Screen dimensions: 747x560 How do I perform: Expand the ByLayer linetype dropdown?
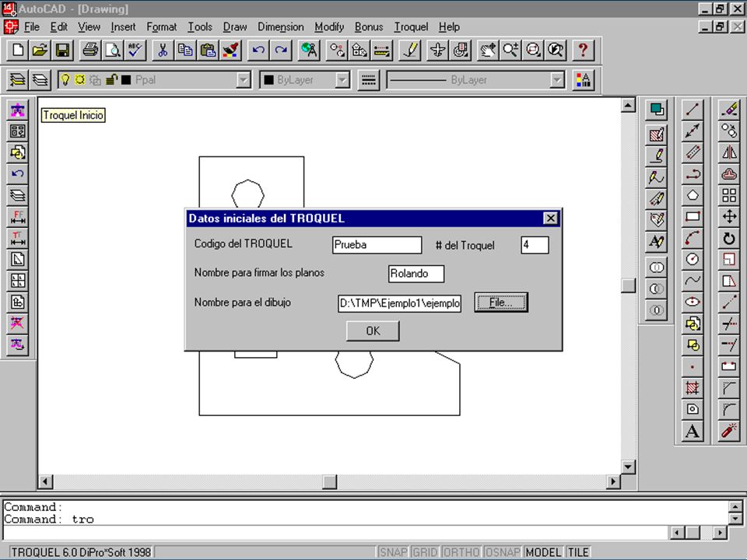(x=557, y=80)
